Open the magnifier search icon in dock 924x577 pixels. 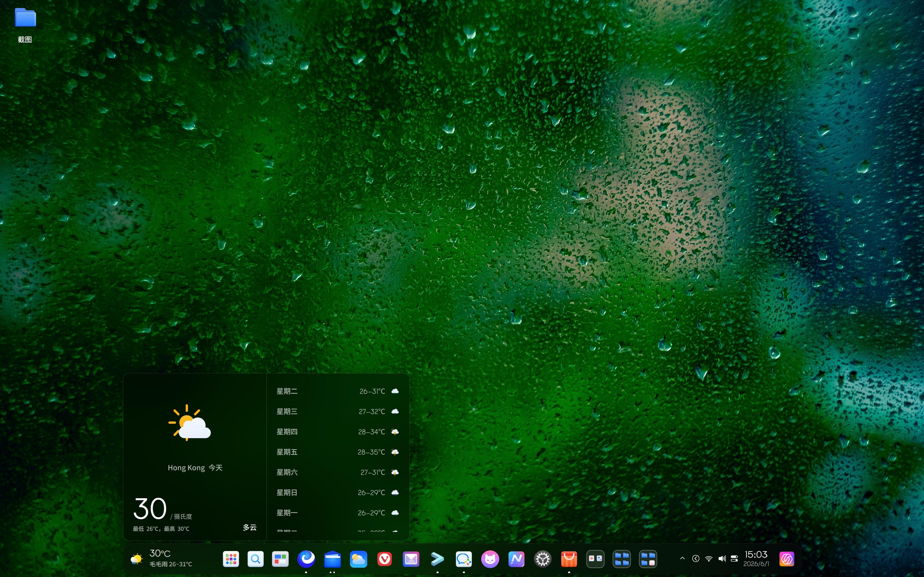coord(256,559)
